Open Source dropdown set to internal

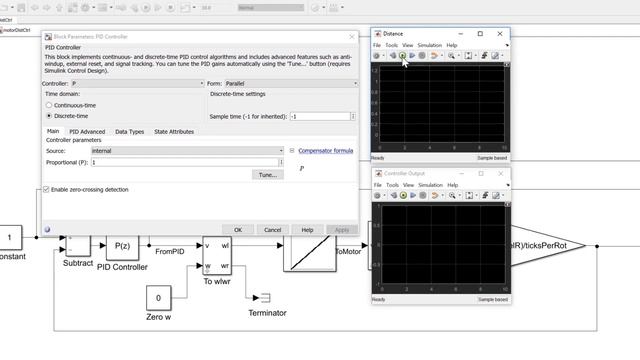[187, 151]
